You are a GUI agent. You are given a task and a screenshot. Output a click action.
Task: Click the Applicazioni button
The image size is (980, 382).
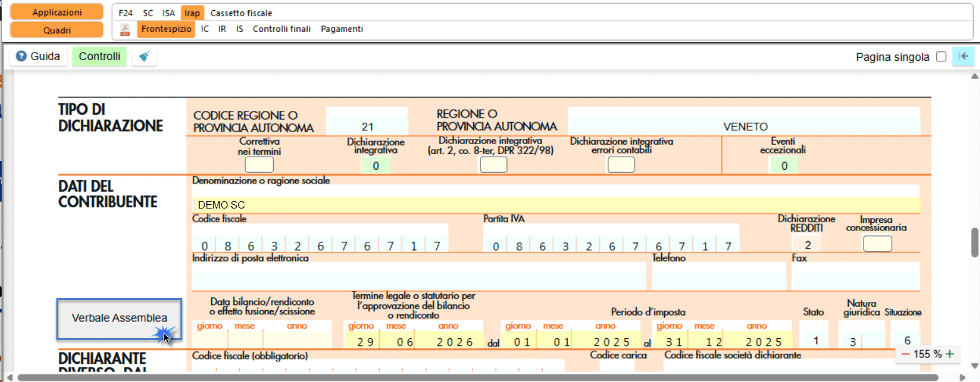coord(57,13)
